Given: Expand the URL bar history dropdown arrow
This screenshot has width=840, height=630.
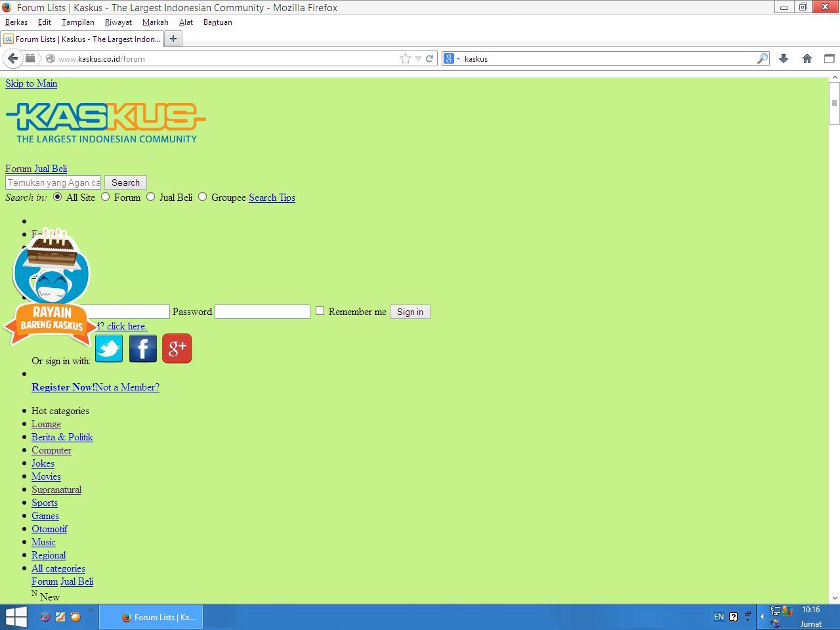Looking at the screenshot, I should point(418,58).
